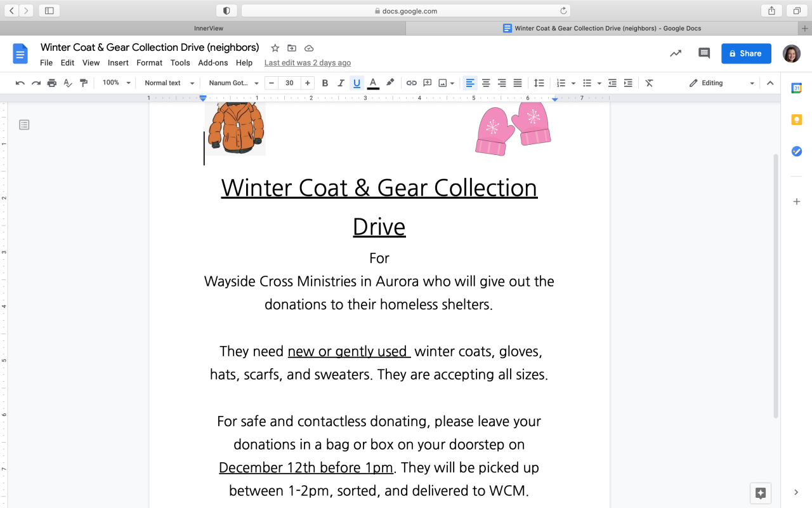Screen dimensions: 812x508
Task: Go to Docs home via blue logo
Action: coord(20,54)
